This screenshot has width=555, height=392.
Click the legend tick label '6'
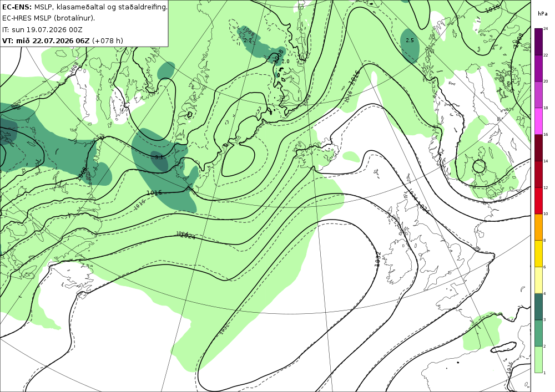click(544, 267)
